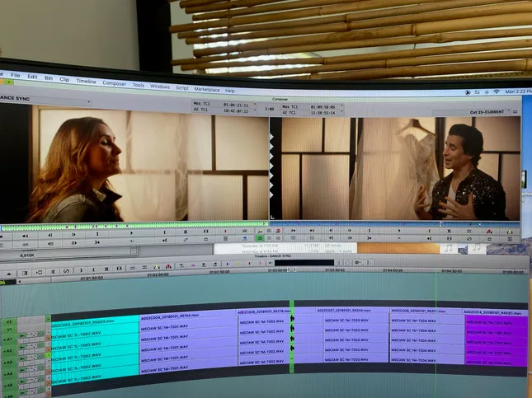Step one frame forward in record monitor
Viewport: 532px width, 398px height.
coord(350,231)
